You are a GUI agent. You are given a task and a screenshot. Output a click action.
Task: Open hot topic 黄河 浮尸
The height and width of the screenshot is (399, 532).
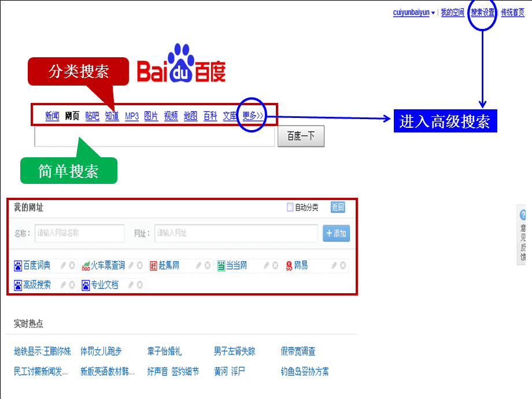tap(230, 371)
